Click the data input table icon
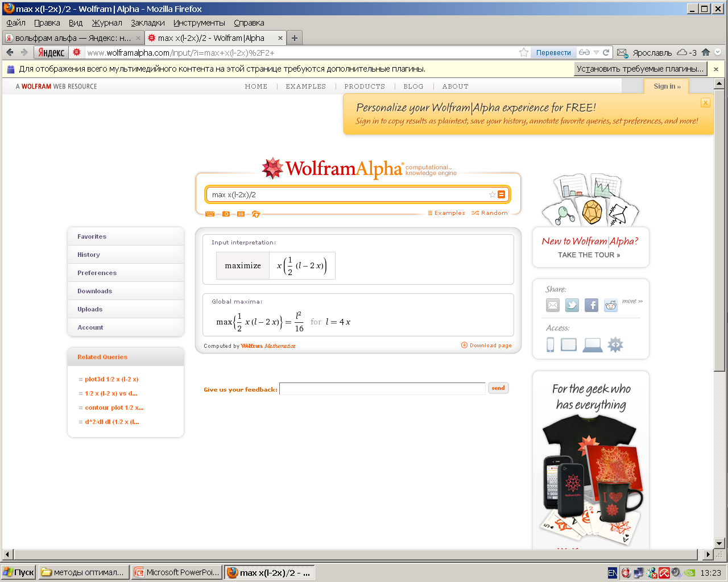The height and width of the screenshot is (582, 728). coord(241,214)
